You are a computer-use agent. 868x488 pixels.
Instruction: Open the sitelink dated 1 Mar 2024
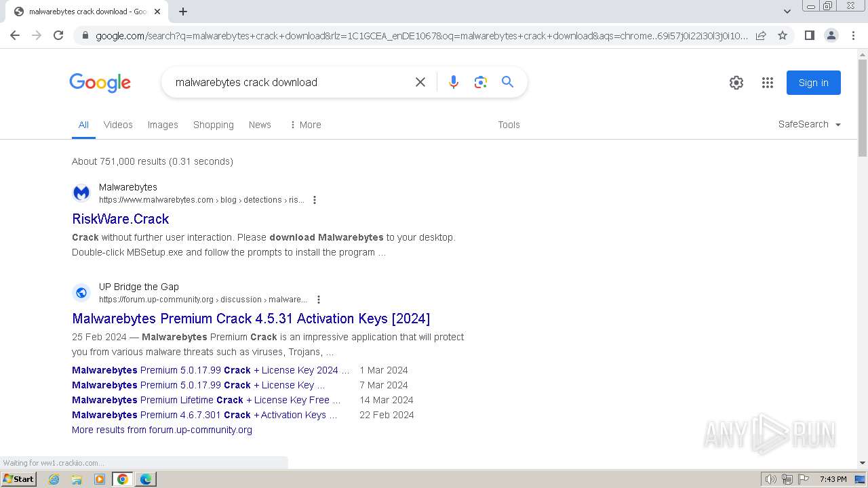211,370
